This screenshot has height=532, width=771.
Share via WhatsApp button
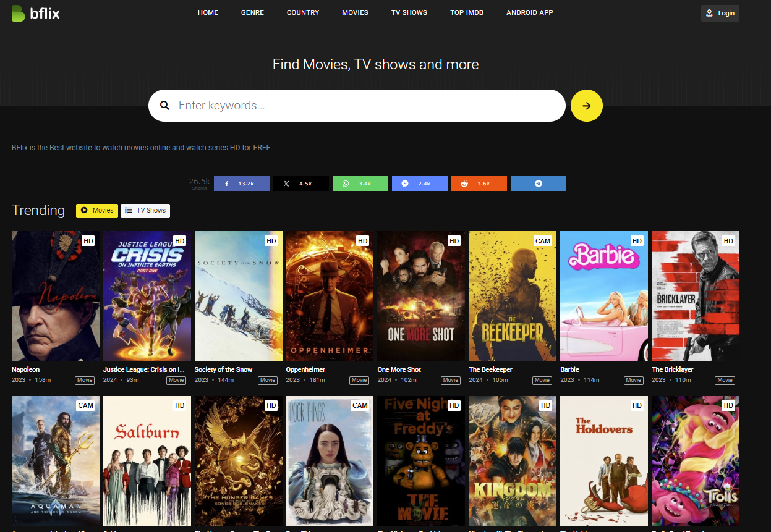360,184
